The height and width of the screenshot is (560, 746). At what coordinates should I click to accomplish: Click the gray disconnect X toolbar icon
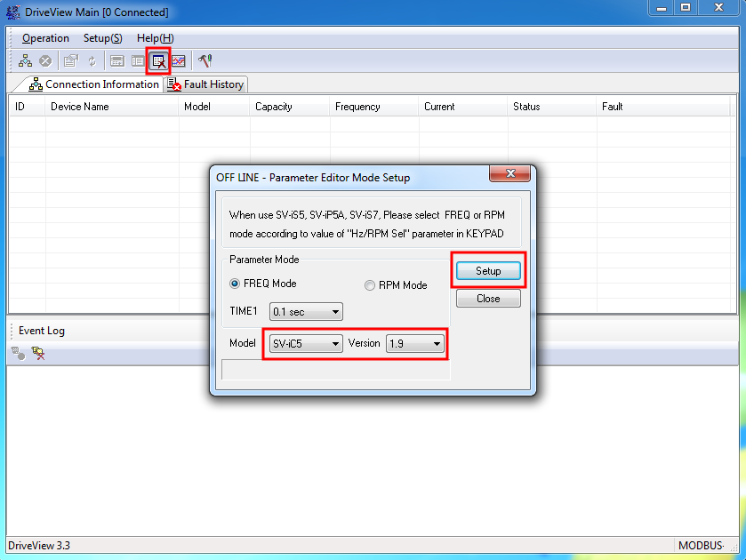tap(45, 60)
